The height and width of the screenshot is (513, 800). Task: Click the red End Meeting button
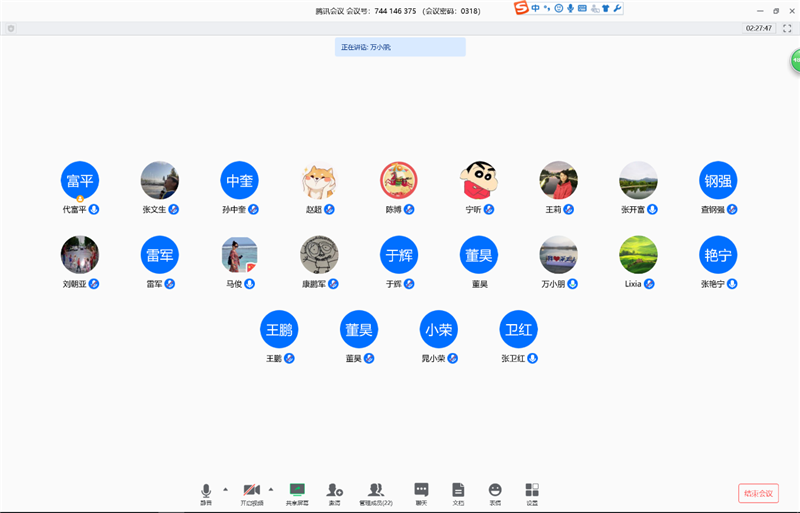pyautogui.click(x=758, y=492)
